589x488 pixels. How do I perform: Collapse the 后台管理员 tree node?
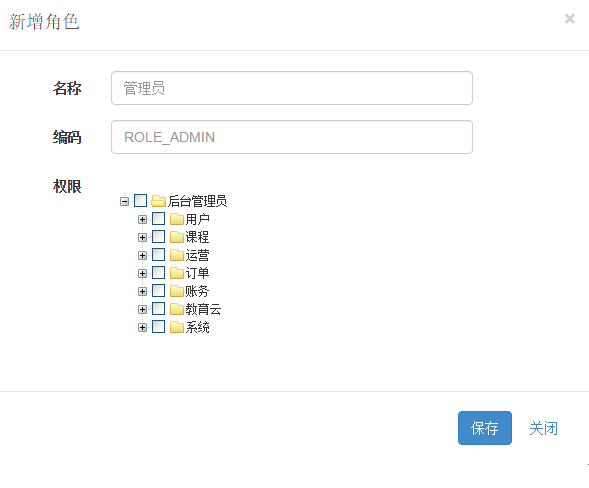pos(124,201)
